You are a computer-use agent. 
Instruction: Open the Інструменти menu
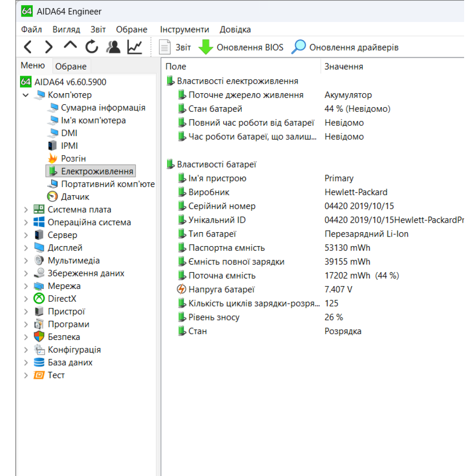point(185,30)
